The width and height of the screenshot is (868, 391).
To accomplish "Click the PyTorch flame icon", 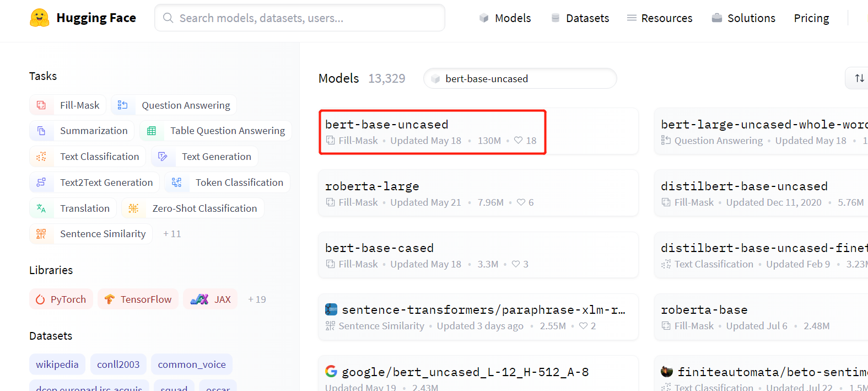I will pyautogui.click(x=40, y=299).
